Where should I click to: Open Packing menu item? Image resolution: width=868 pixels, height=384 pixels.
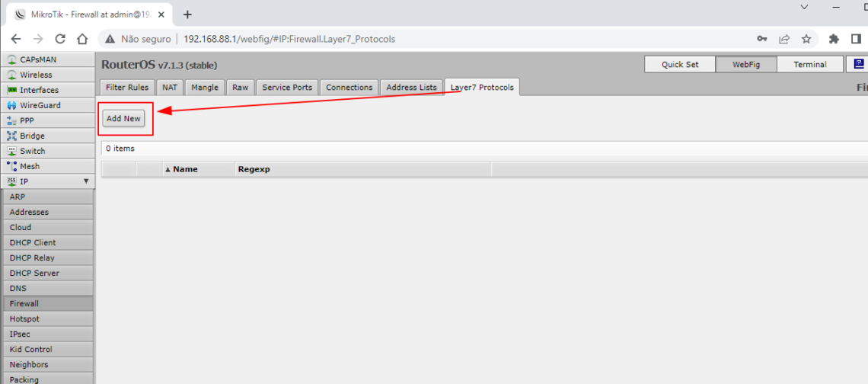48,379
